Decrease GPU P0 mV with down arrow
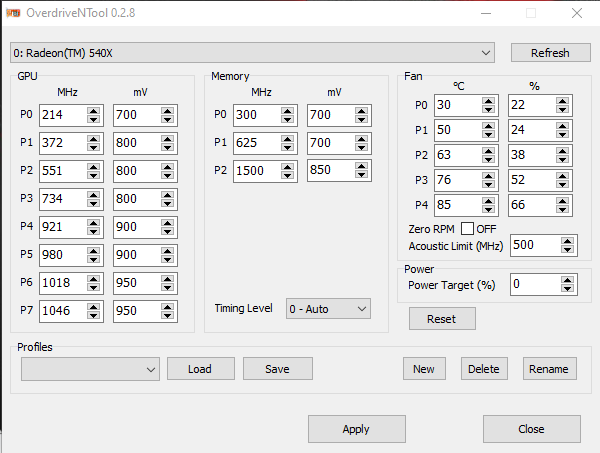600x453 pixels. tap(167, 119)
